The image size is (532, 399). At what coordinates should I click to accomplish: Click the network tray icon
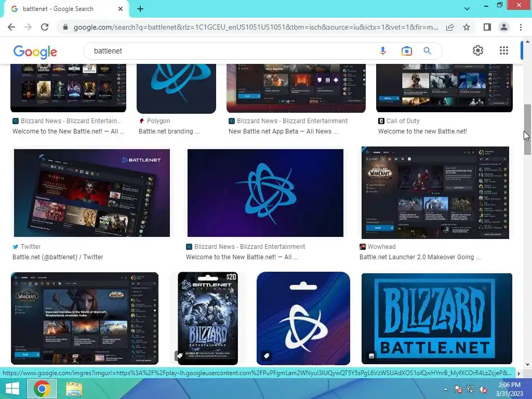pos(471,390)
